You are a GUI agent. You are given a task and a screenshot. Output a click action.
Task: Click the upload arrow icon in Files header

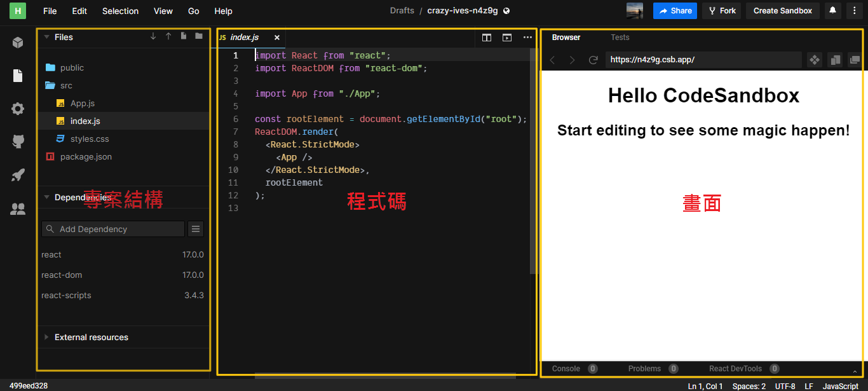pos(168,36)
